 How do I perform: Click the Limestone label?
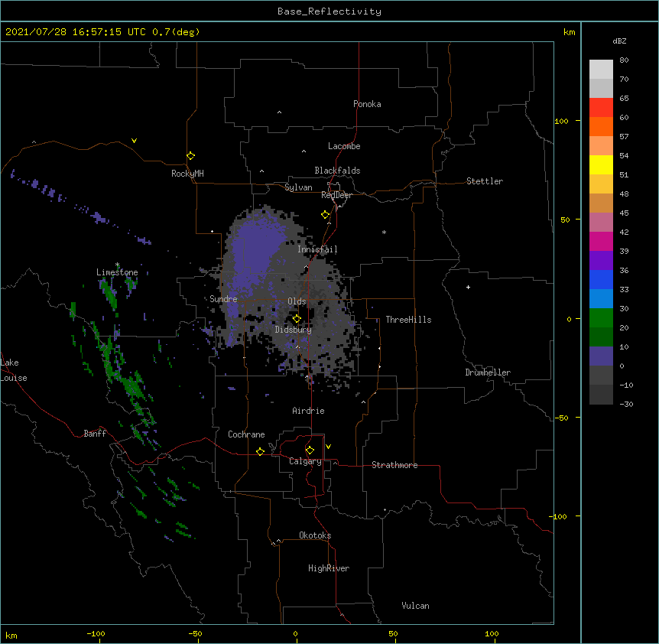click(x=117, y=272)
